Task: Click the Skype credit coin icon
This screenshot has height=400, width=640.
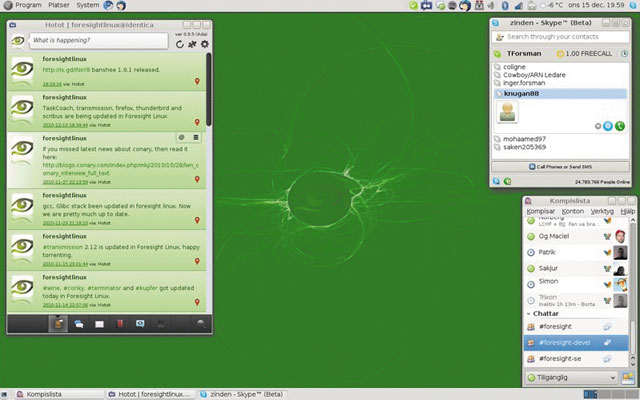Action: (x=560, y=54)
